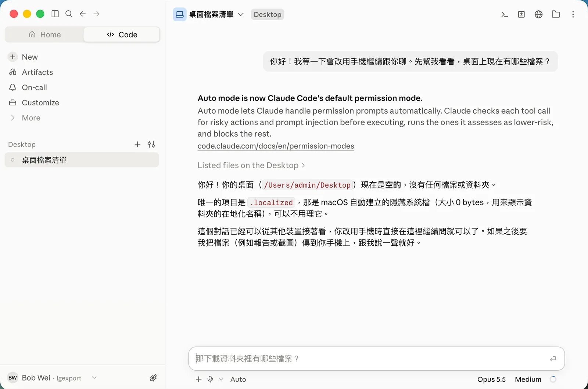Switch to the Home tab
Screen dimensions: 588x389
[x=44, y=35]
